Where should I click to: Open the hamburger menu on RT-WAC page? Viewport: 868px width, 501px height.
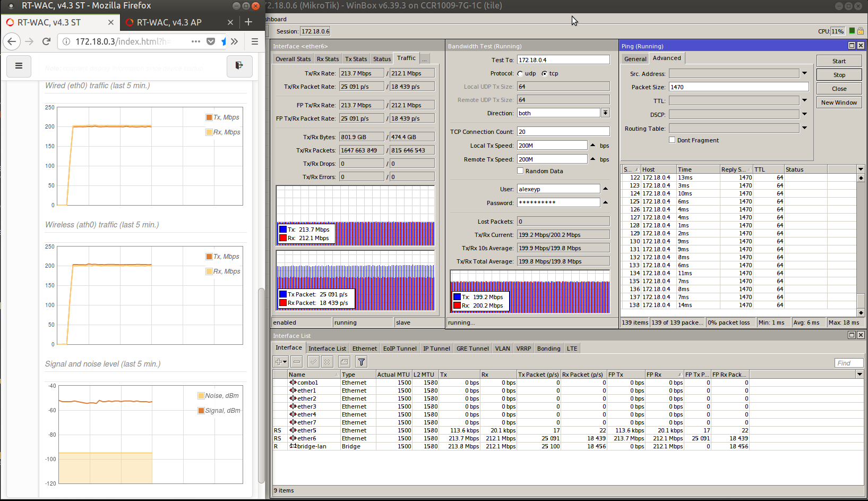point(19,66)
